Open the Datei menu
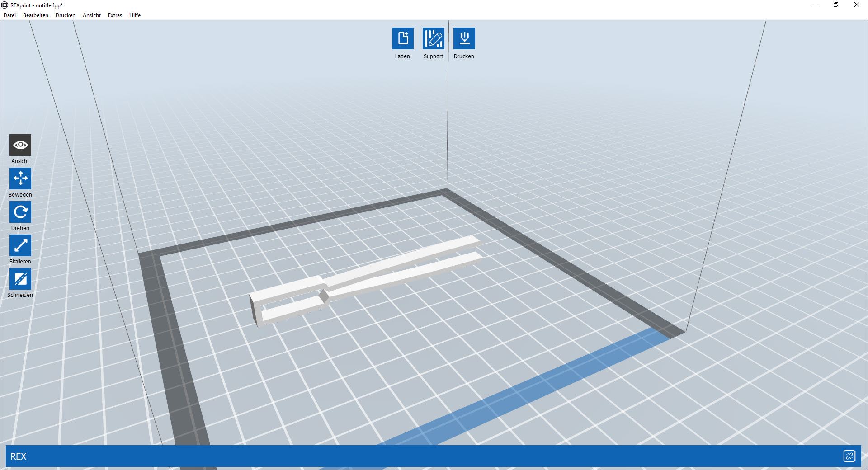This screenshot has height=470, width=868. (x=9, y=15)
